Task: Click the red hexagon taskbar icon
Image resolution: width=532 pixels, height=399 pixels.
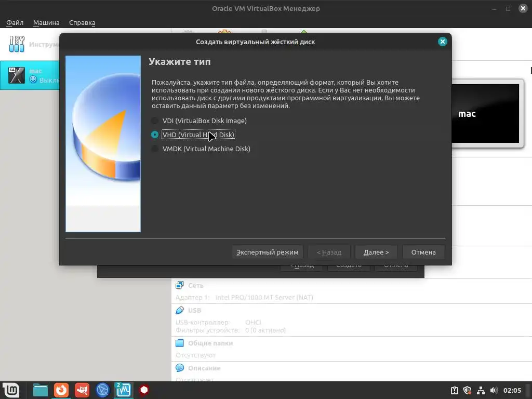Action: click(144, 390)
